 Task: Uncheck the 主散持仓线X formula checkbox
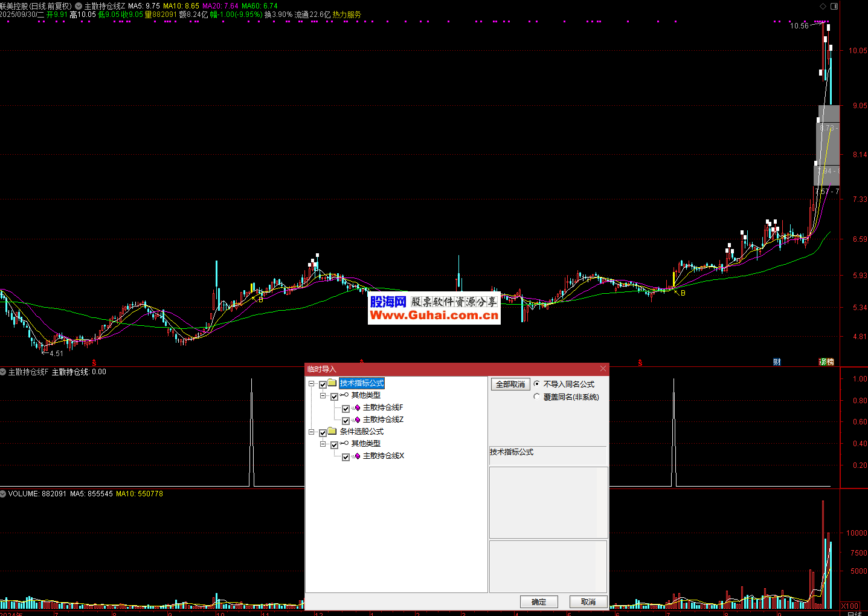[346, 457]
